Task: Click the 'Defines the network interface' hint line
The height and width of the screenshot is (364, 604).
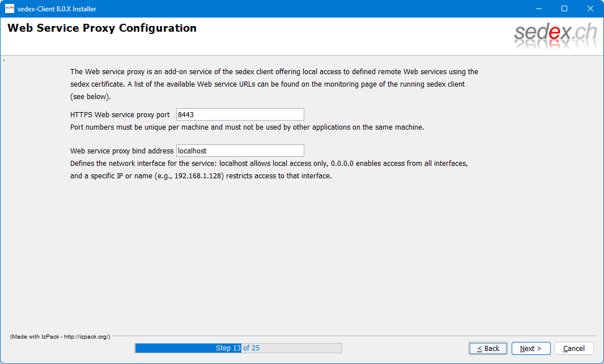Action: tap(269, 163)
